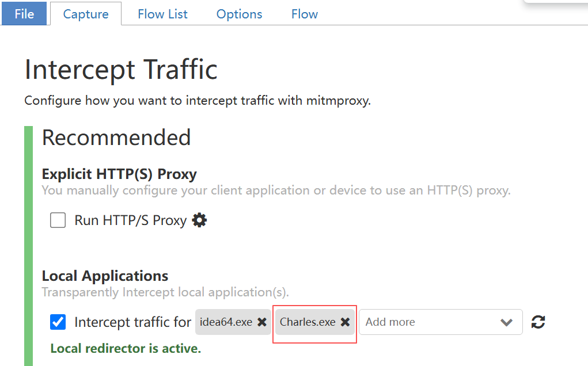Open the File menu
This screenshot has width=588, height=366.
tap(24, 14)
